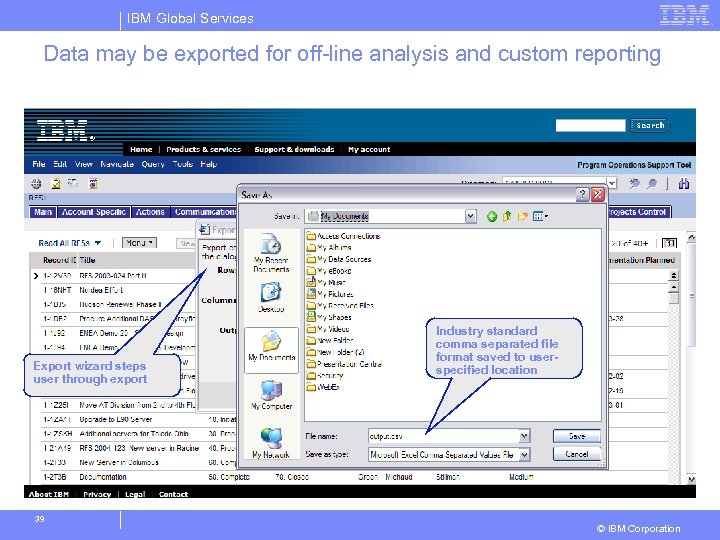The image size is (720, 540).
Task: Open the Help menu
Action: tap(208, 164)
